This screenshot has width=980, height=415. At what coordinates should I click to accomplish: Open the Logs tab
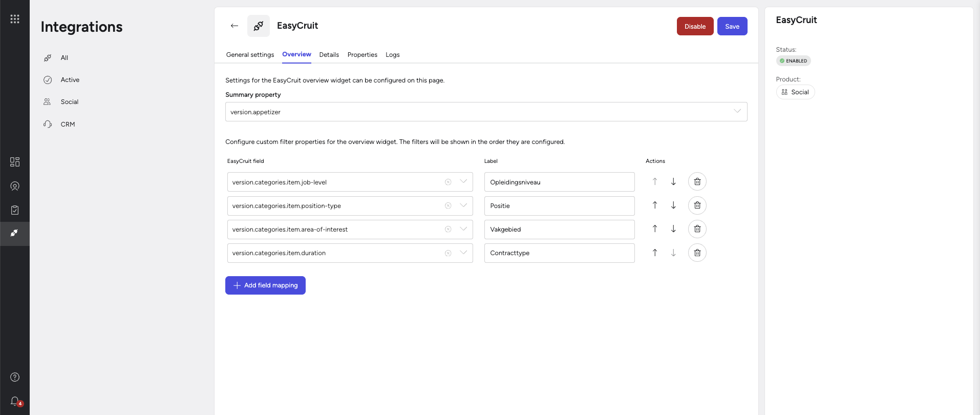coord(393,55)
